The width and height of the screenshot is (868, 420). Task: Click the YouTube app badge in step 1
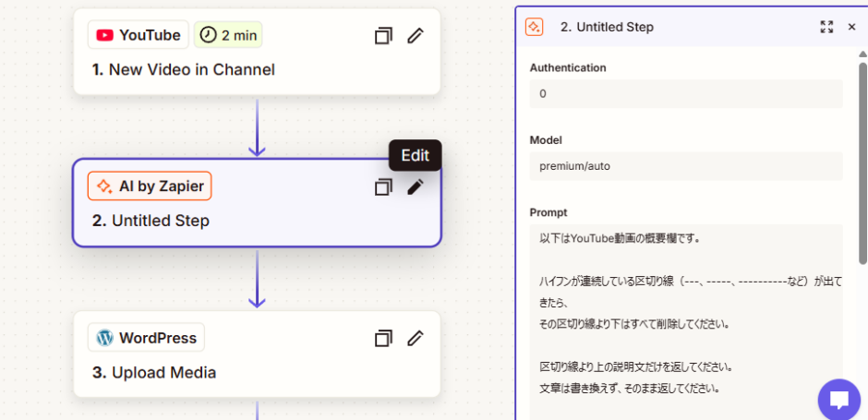pyautogui.click(x=138, y=35)
